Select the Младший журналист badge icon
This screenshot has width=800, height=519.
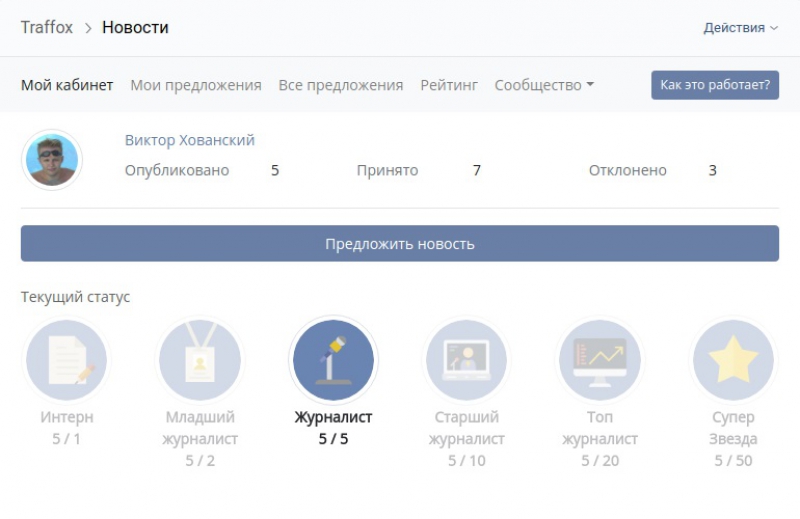(x=200, y=360)
